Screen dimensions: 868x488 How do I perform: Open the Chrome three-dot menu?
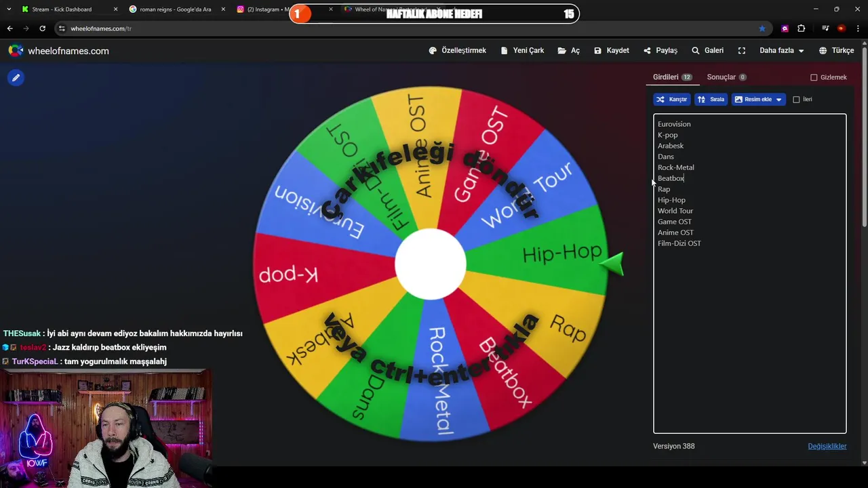click(859, 28)
